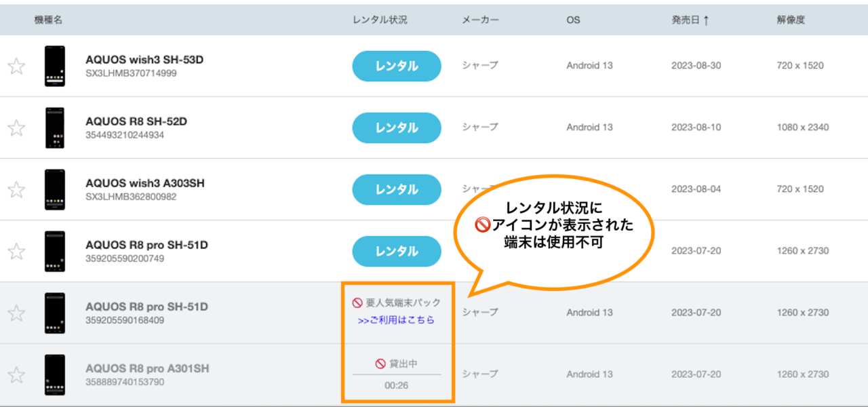Viewport: 868px width, 407px height.
Task: Click the AQUOS R8 pro A301SH phone thumbnail
Action: pyautogui.click(x=55, y=374)
